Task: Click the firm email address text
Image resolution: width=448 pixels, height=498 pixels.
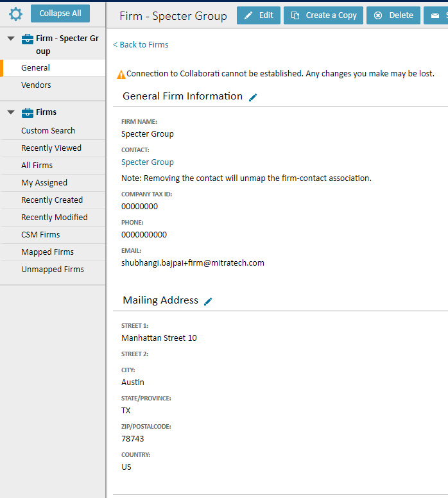Action: click(193, 263)
